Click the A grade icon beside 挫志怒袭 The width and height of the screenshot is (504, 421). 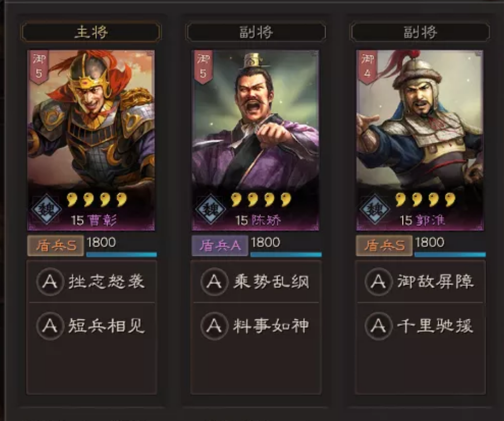pyautogui.click(x=50, y=282)
